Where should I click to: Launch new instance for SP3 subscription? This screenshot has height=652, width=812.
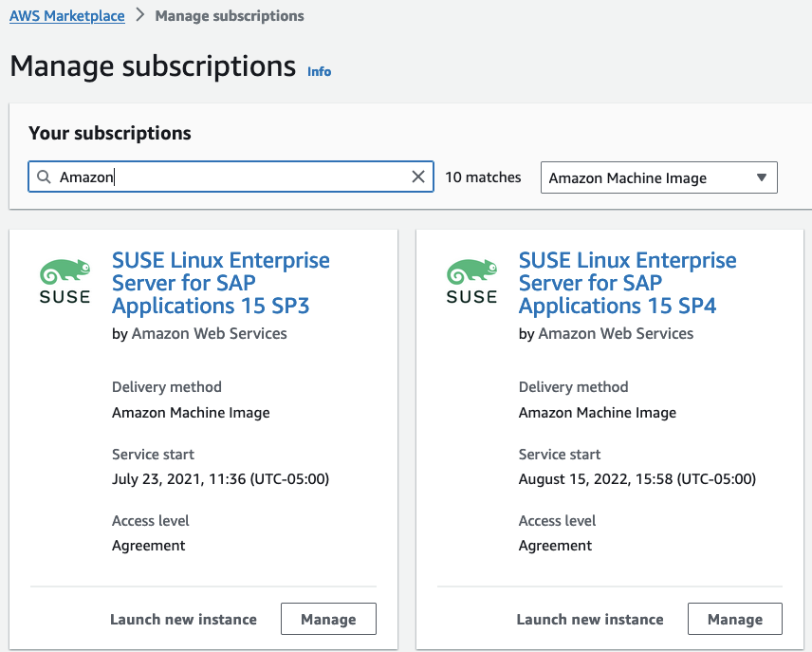[183, 620]
